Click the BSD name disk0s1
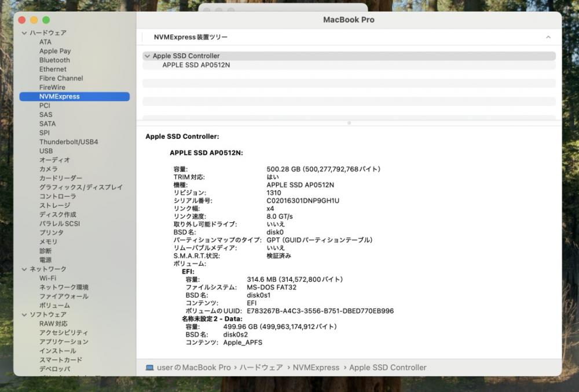Viewport: 579px width, 392px height. (258, 295)
